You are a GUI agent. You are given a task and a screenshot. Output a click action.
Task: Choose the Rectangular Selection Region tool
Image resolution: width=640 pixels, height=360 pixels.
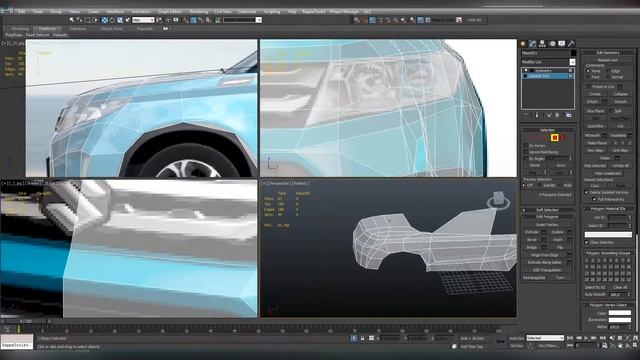(87, 20)
